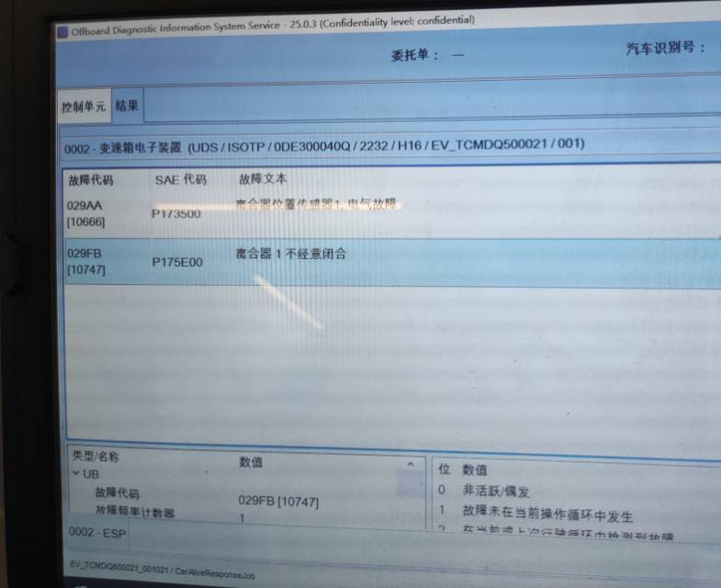The image size is (721, 588).
Task: Open the 结果 tab
Action: tap(128, 106)
